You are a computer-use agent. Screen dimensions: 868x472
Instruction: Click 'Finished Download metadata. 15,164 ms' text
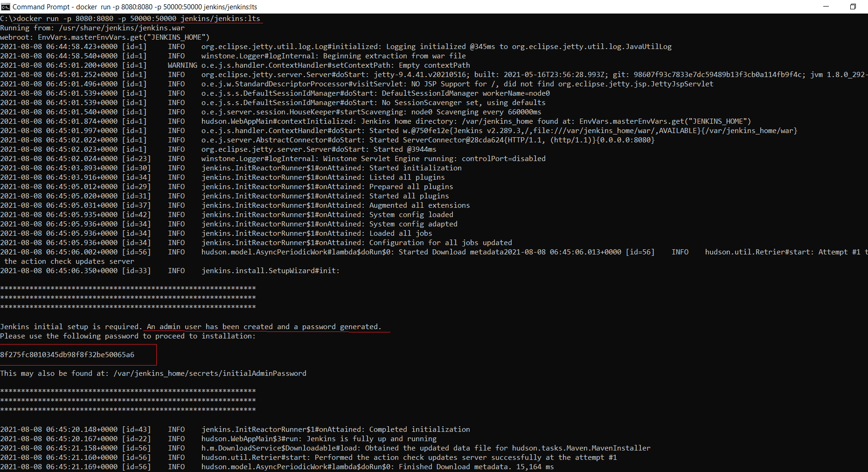(x=476, y=467)
